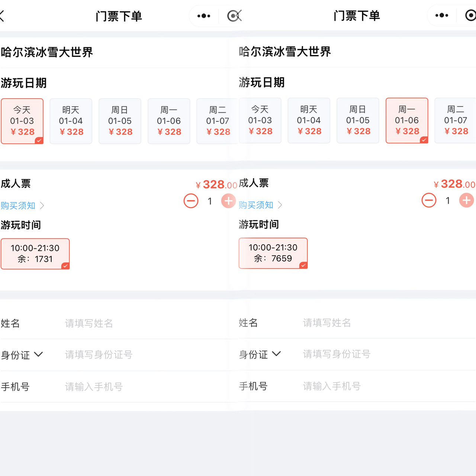The height and width of the screenshot is (476, 476).
Task: Decrease ticket quantity on right screen
Action: pyautogui.click(x=429, y=200)
